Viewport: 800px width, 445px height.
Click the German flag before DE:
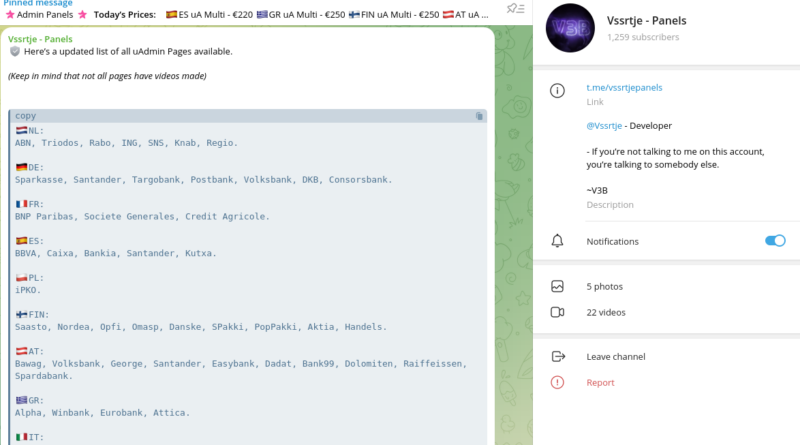pos(21,167)
